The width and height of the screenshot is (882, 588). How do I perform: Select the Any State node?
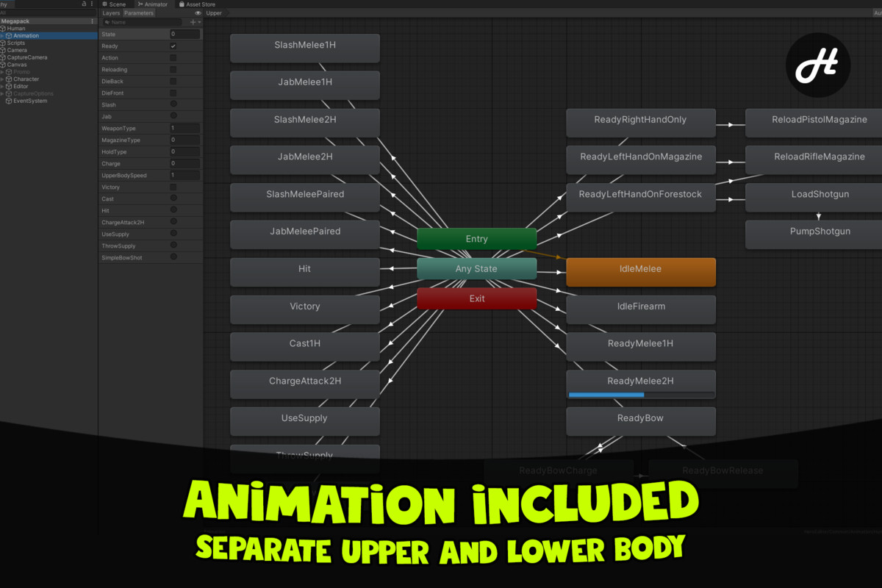[476, 269]
